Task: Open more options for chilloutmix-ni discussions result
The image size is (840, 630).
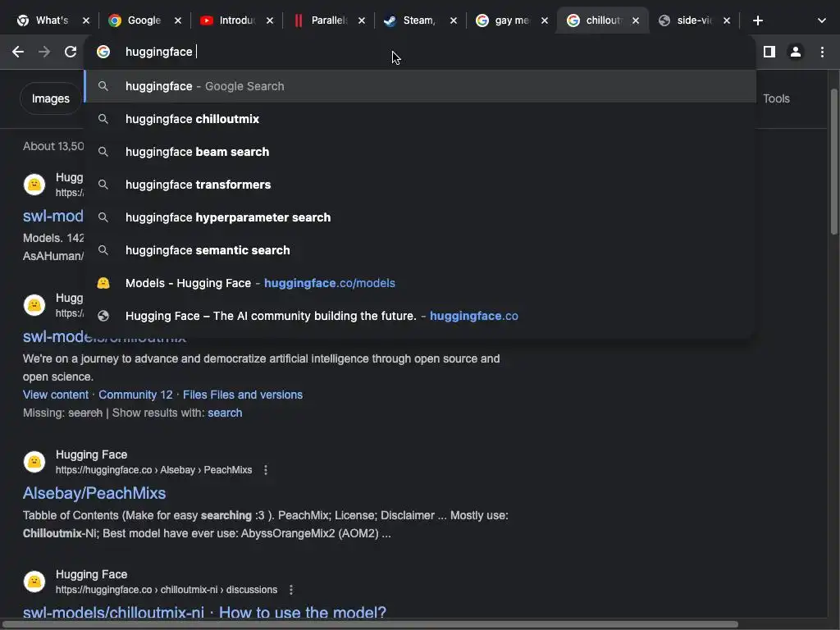Action: pyautogui.click(x=291, y=590)
